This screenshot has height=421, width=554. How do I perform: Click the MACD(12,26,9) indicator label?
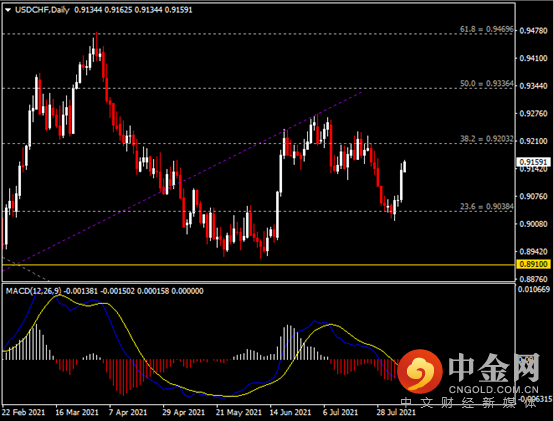(x=33, y=291)
